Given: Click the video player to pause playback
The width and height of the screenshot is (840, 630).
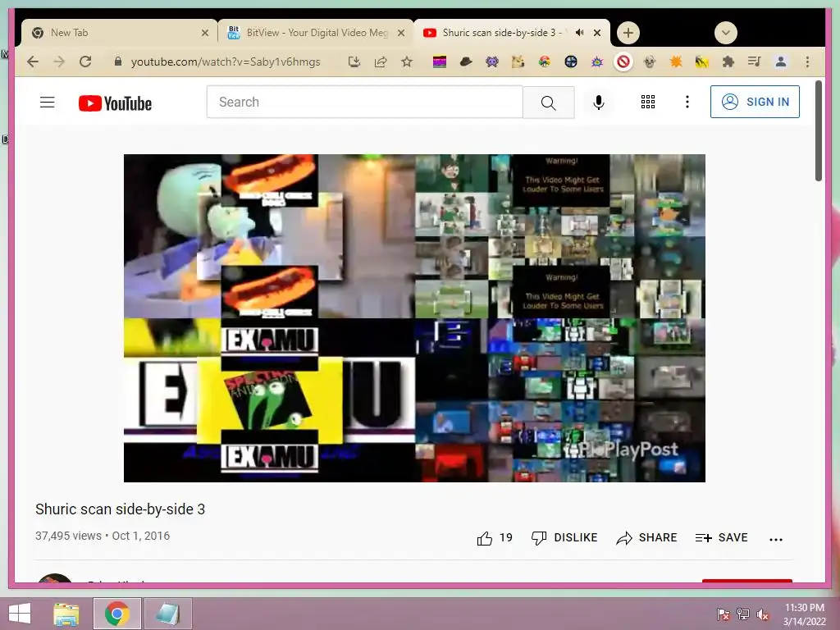Looking at the screenshot, I should [414, 318].
